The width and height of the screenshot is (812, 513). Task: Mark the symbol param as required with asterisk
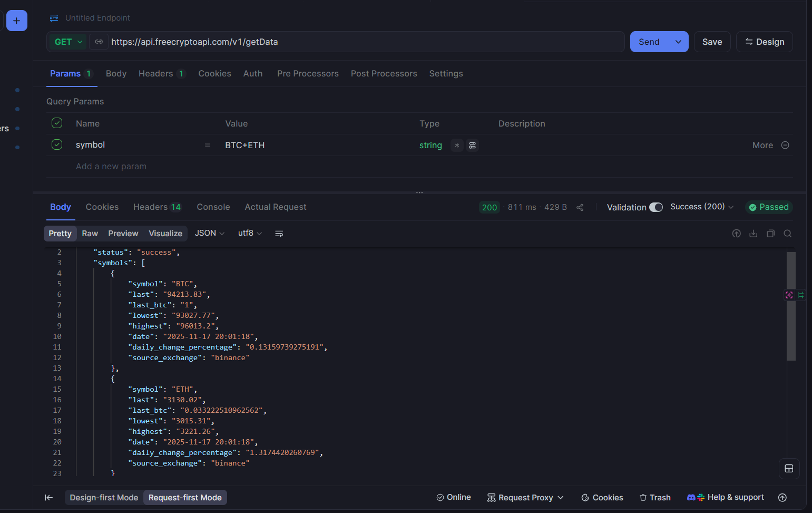tap(456, 145)
